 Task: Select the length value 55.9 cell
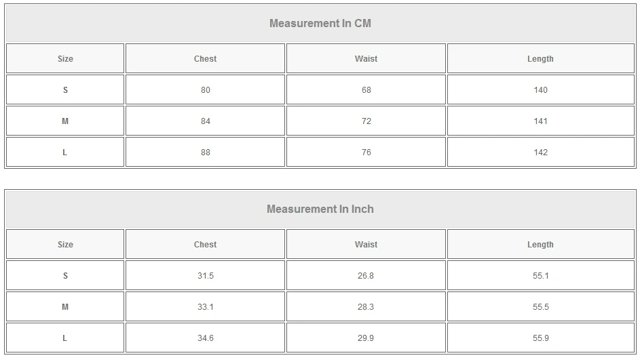pos(540,338)
